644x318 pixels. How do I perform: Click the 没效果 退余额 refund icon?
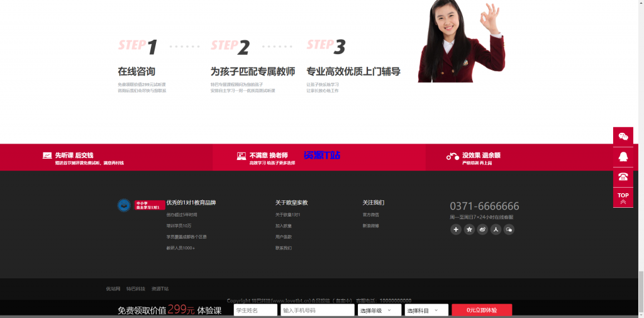[x=453, y=156]
